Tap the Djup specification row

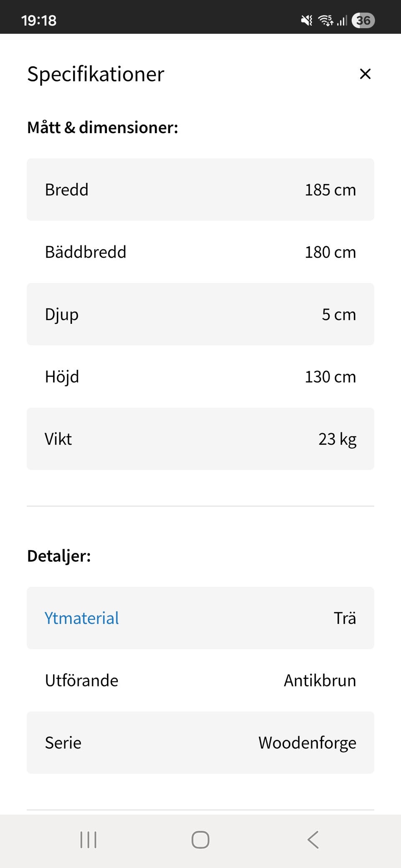click(x=200, y=314)
